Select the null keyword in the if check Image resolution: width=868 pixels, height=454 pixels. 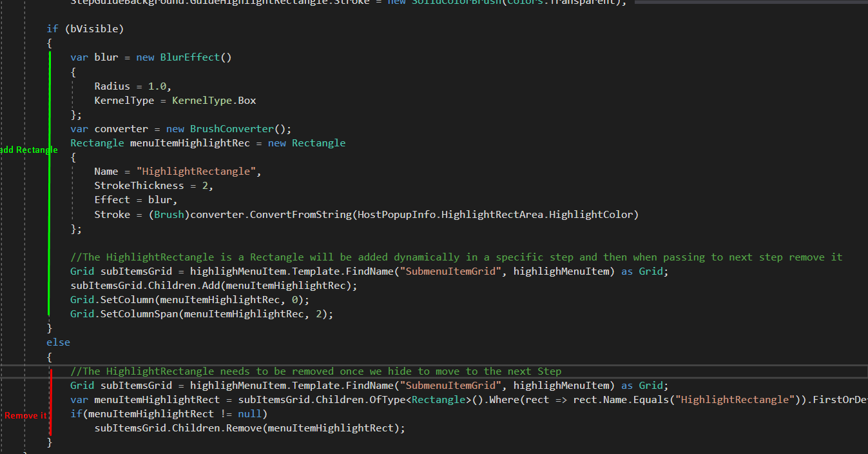coord(250,413)
